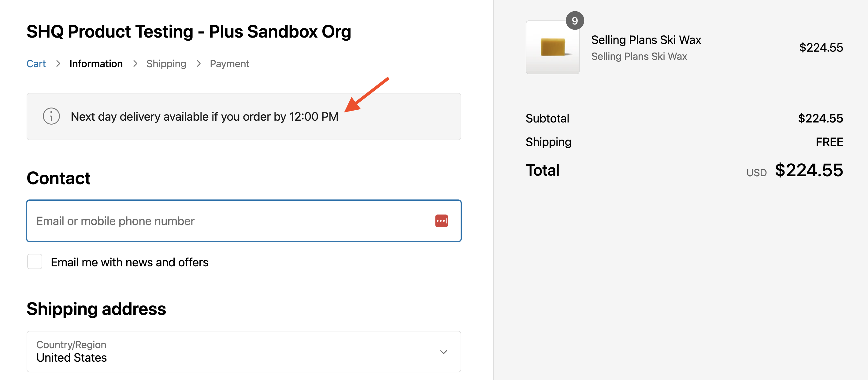Click the chevron after Cart breadcrumb
868x380 pixels.
[58, 64]
